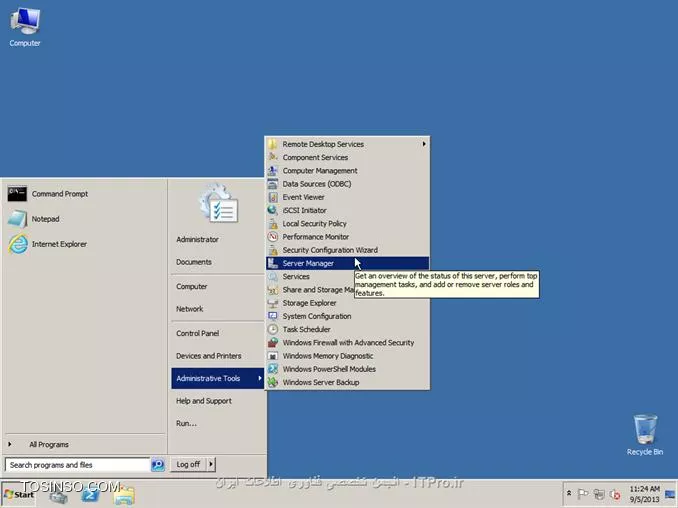
Task: Click the Windows Memory Diagnostic icon
Action: point(273,356)
